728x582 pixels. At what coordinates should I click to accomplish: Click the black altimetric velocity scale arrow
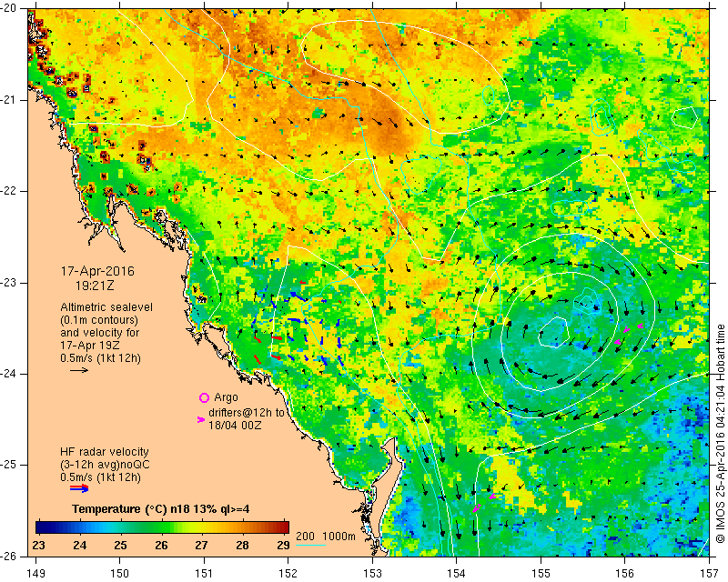(79, 370)
